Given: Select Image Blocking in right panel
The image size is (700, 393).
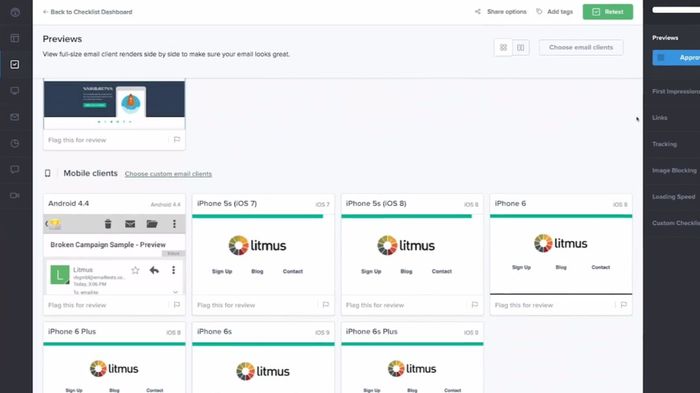Looking at the screenshot, I should (x=675, y=171).
